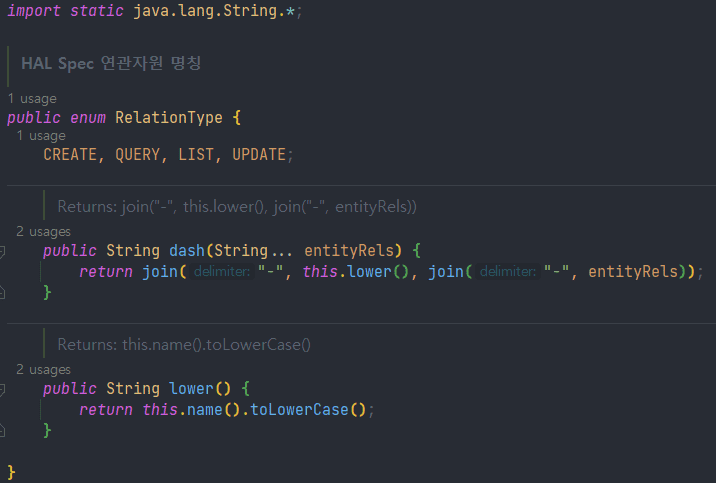Click the fold end marker below the lower method's return line
The image size is (716, 483).
[x=2, y=430]
